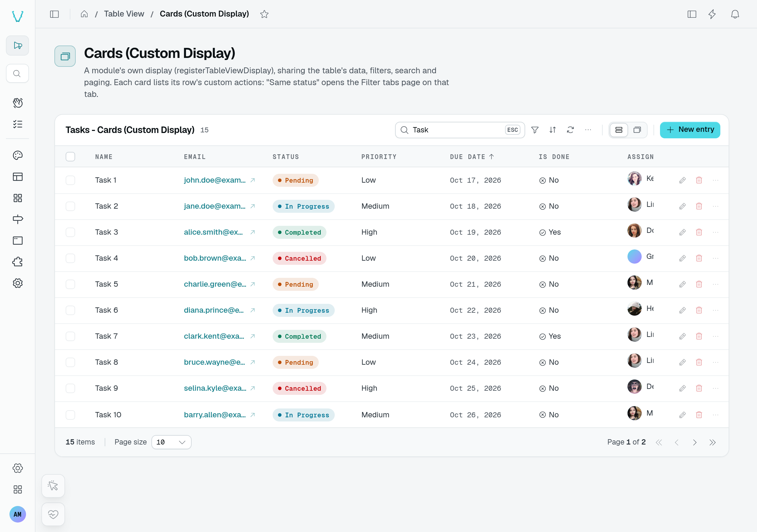Switch to the cards display view

[637, 130]
